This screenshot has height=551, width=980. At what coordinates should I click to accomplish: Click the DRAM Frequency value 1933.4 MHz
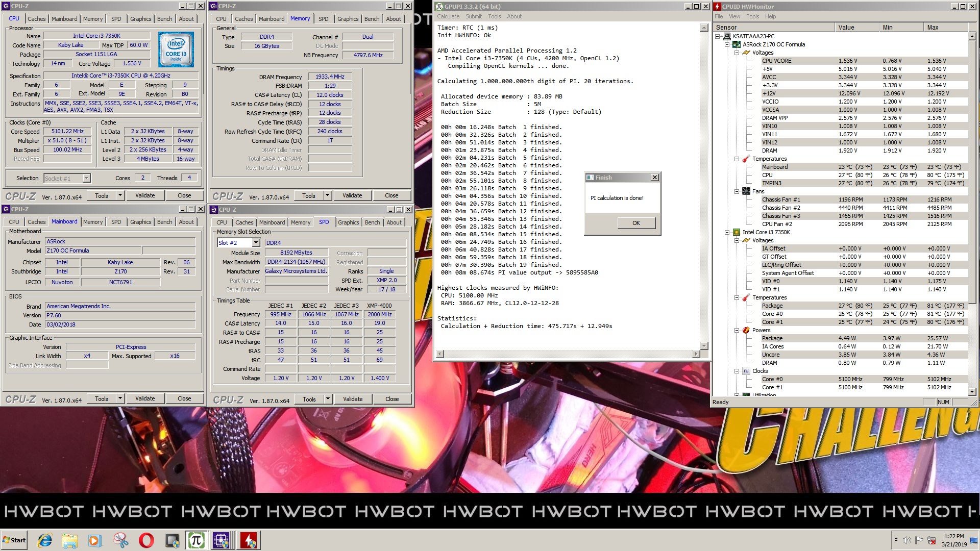pos(330,77)
